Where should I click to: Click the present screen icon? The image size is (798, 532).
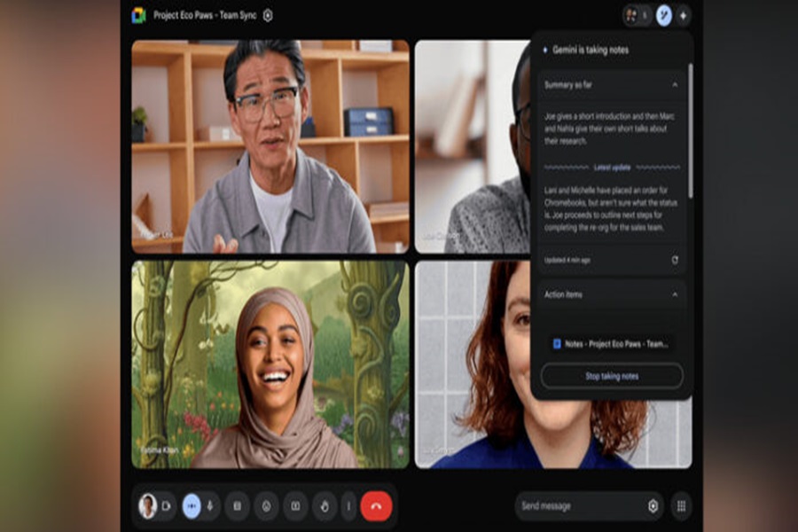pyautogui.click(x=295, y=505)
